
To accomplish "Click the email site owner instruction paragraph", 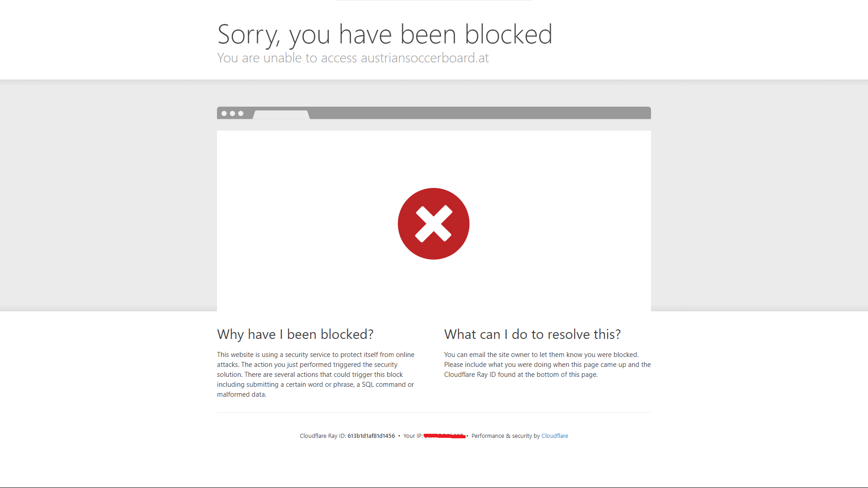I will pos(547,365).
